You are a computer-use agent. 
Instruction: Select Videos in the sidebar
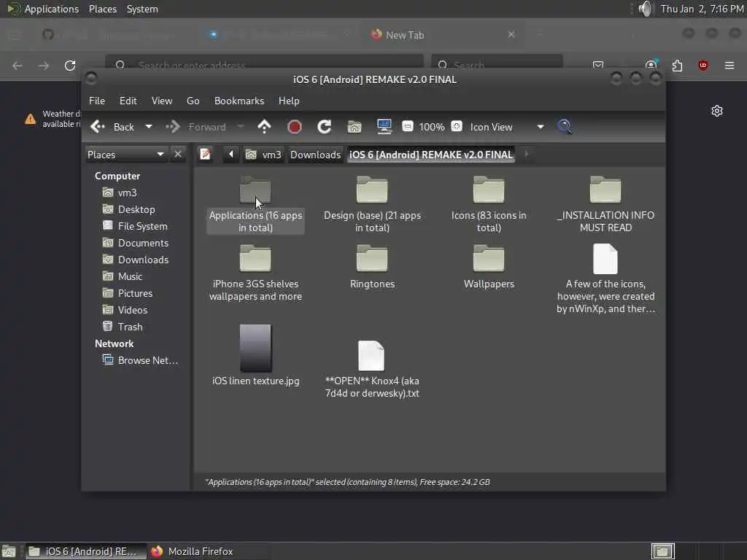[x=125, y=310]
